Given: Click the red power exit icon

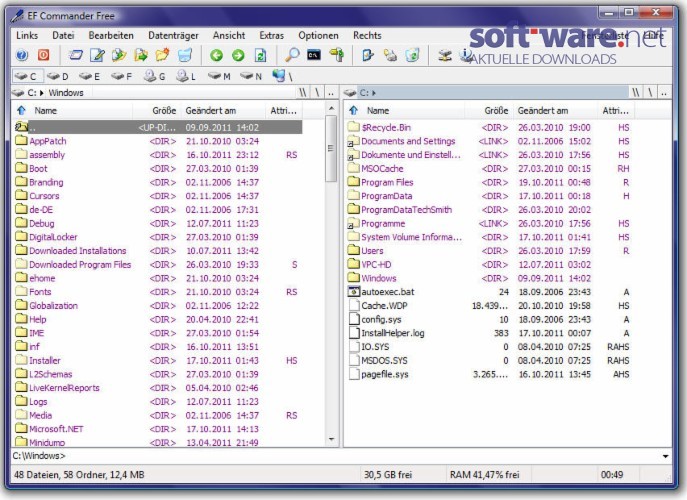Looking at the screenshot, I should [x=43, y=55].
